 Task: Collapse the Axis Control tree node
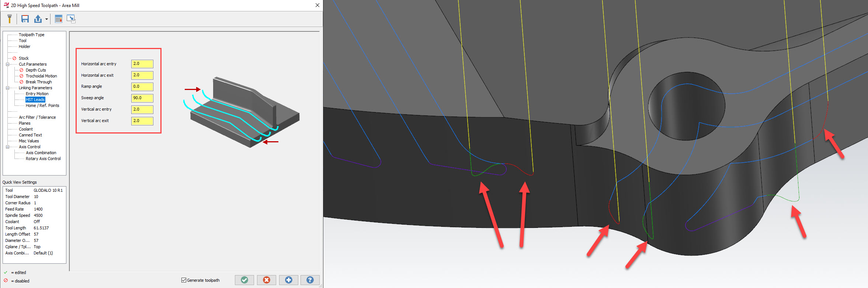pos(7,147)
